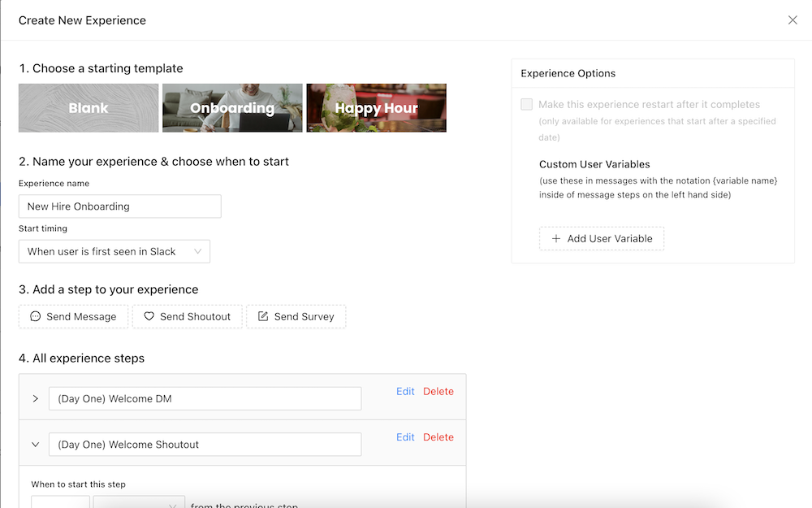Delete the Welcome DM step
The height and width of the screenshot is (508, 812).
pyautogui.click(x=438, y=392)
